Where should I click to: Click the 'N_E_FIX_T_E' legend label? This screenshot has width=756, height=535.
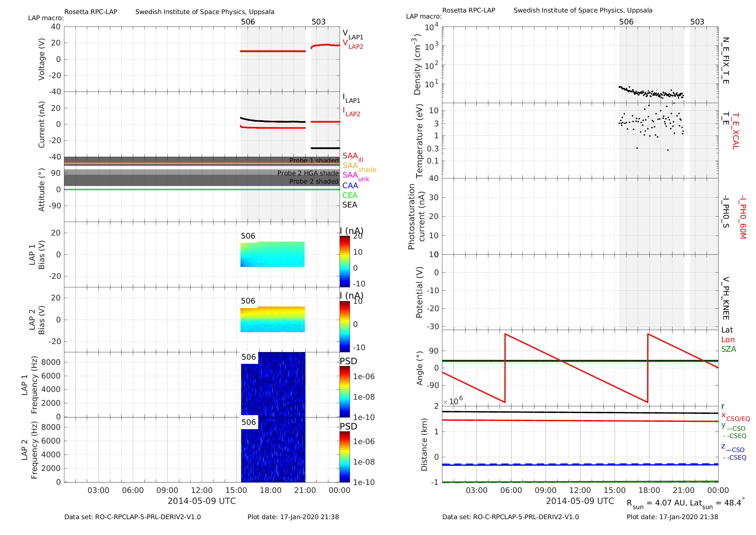pyautogui.click(x=726, y=61)
